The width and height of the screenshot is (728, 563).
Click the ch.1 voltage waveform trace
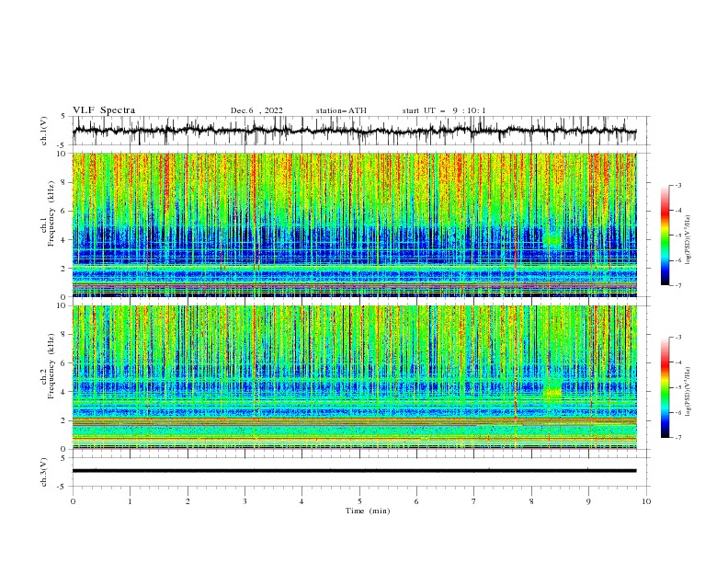[x=354, y=131]
